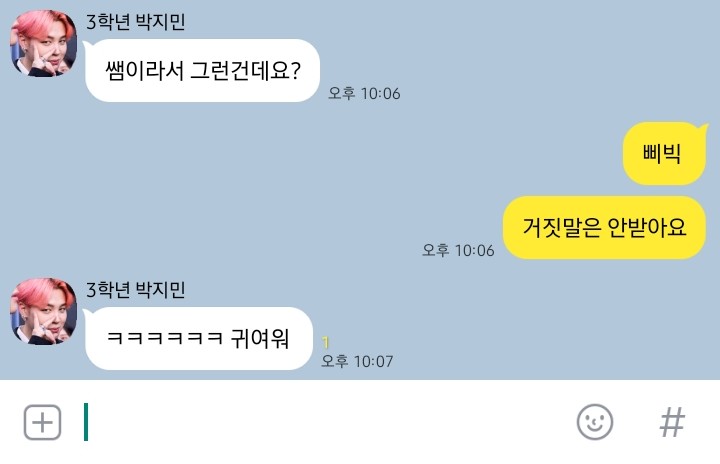Click the lower sender name 3학년 박지민
This screenshot has height=464, width=720.
tap(136, 289)
